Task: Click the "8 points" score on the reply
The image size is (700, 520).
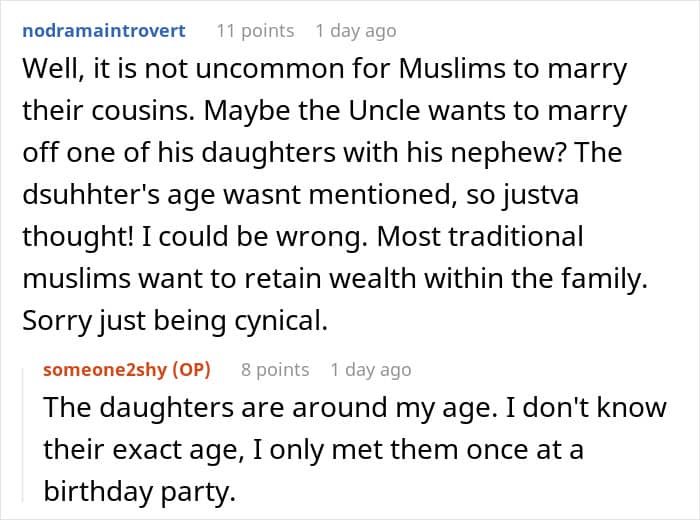Action: tap(275, 369)
